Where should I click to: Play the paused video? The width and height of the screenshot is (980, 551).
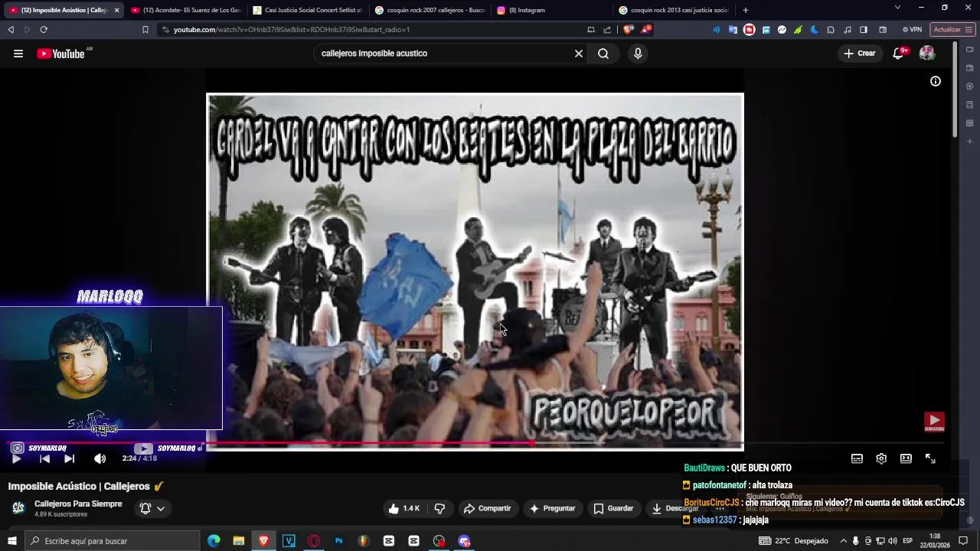(x=16, y=458)
